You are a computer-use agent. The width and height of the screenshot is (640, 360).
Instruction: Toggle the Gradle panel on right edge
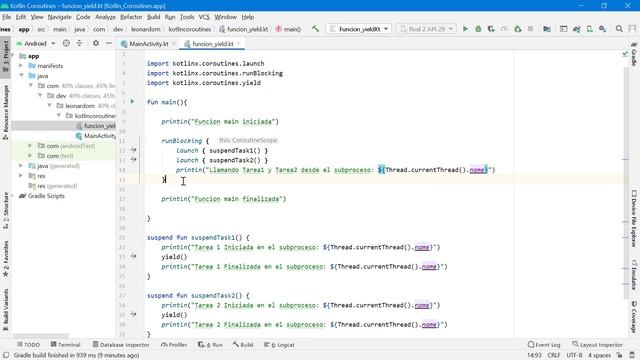(634, 54)
